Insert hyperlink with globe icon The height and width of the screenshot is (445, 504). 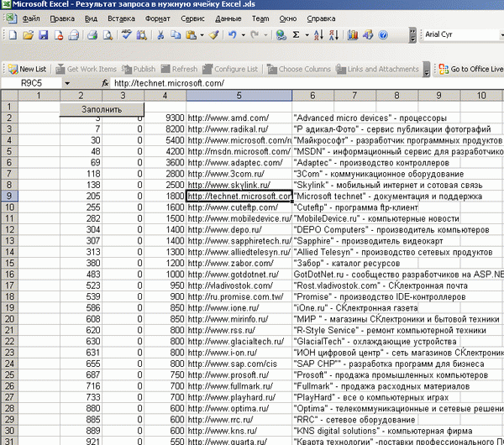(281, 34)
